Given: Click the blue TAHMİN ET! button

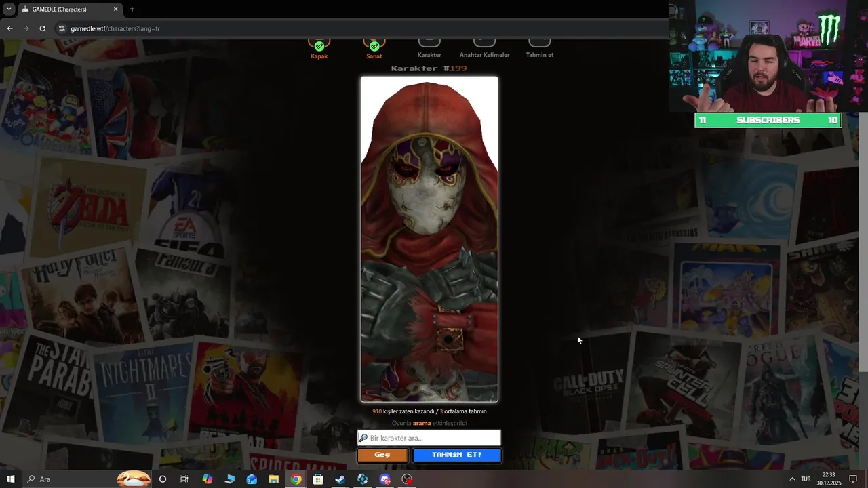Looking at the screenshot, I should pos(457,455).
